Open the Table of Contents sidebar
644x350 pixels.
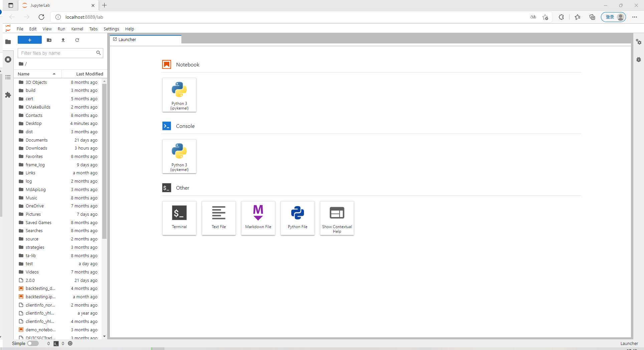8,77
